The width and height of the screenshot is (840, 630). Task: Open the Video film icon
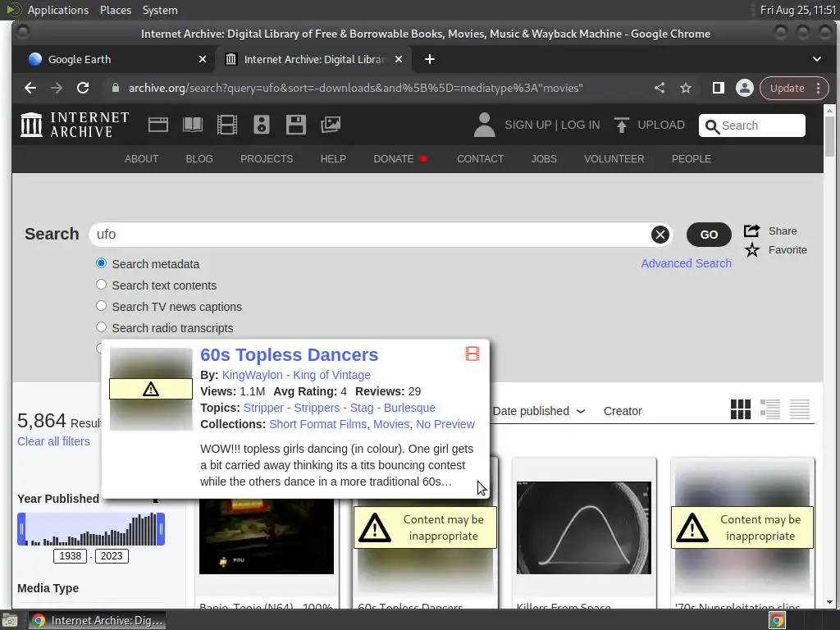point(227,125)
